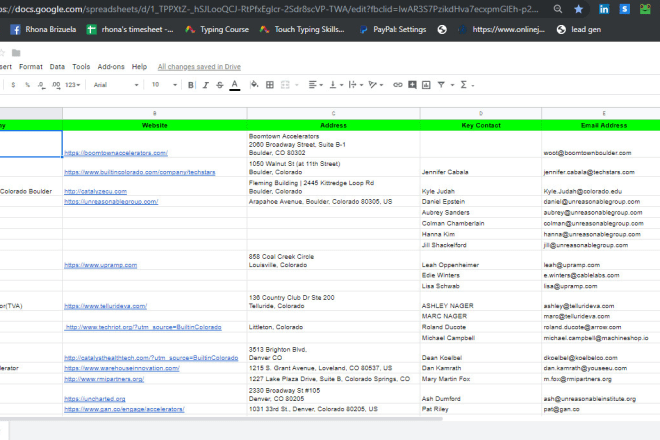Viewport: 660px width, 440px height.
Task: Select column B header
Action: click(x=154, y=113)
